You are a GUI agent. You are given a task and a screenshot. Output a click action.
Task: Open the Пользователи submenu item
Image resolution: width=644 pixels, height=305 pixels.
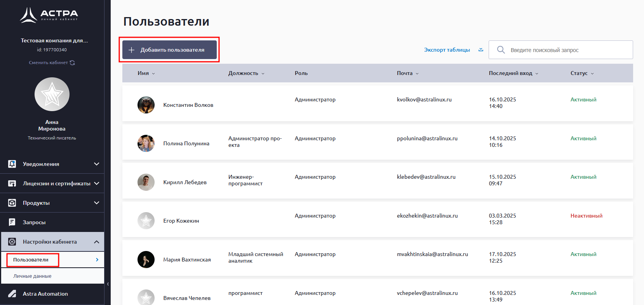pyautogui.click(x=31, y=260)
